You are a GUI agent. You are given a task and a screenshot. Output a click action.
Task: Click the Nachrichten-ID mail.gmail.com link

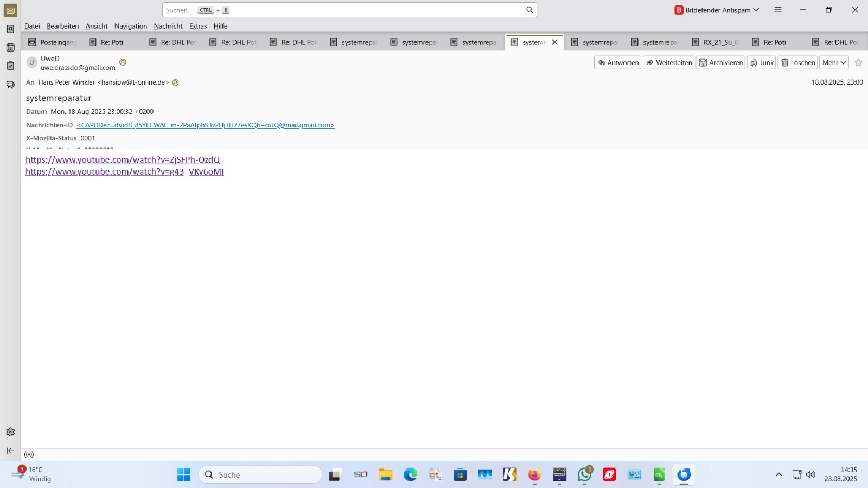coord(206,125)
